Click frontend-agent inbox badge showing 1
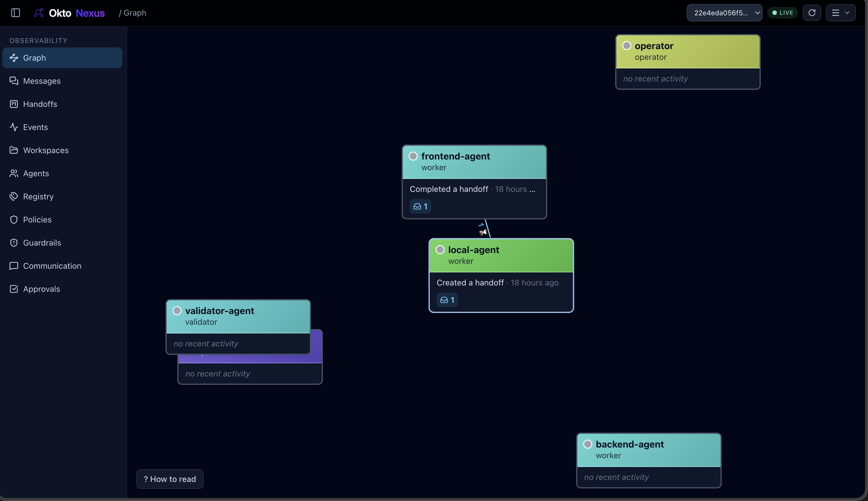868x501 pixels. [x=420, y=207]
